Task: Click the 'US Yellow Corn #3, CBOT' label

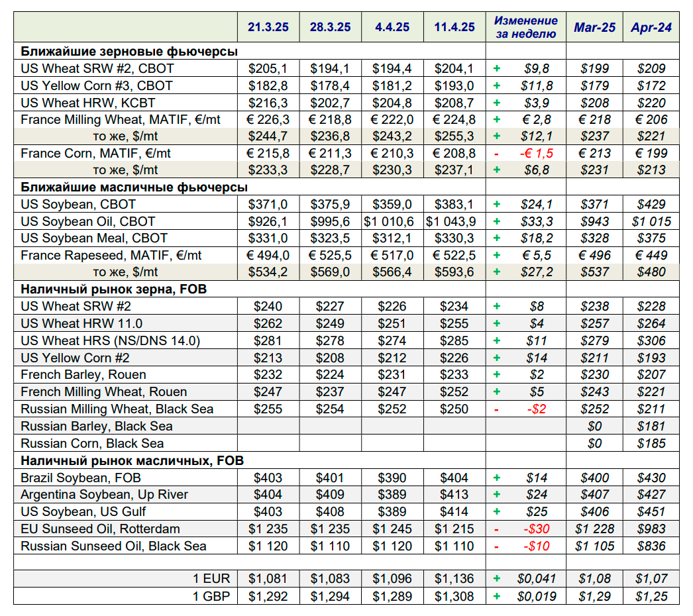Action: pyautogui.click(x=96, y=85)
